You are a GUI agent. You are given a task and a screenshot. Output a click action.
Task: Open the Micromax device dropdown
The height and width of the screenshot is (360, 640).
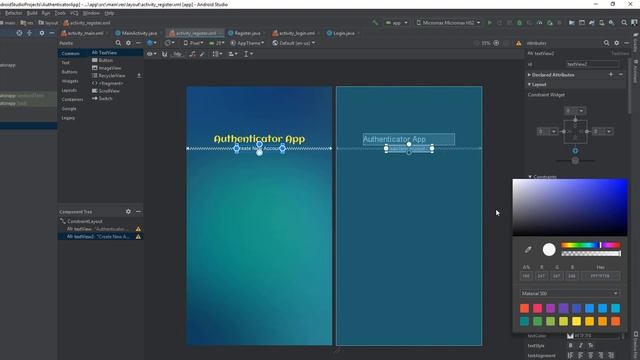tap(448, 23)
